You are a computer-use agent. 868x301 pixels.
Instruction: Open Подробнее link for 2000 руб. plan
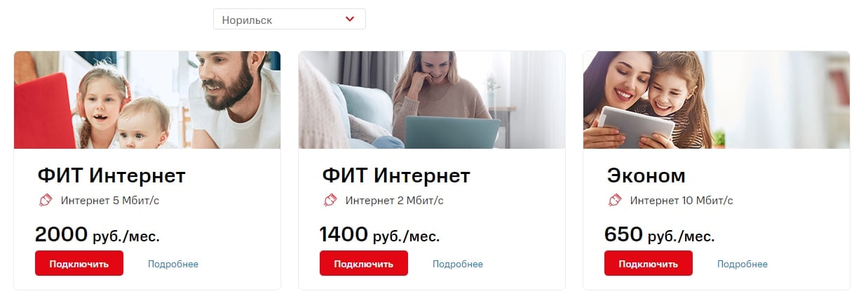[173, 265]
